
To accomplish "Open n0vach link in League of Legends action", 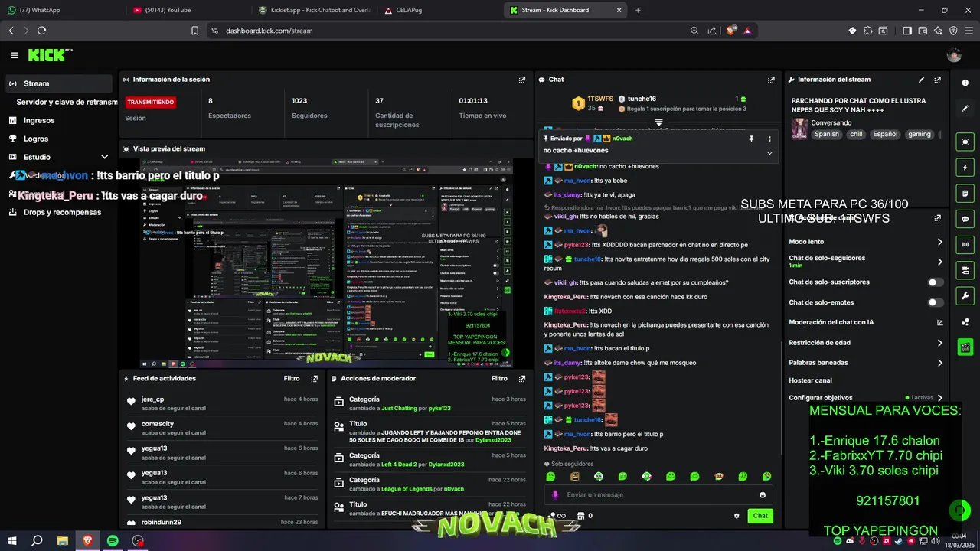I will pyautogui.click(x=453, y=489).
